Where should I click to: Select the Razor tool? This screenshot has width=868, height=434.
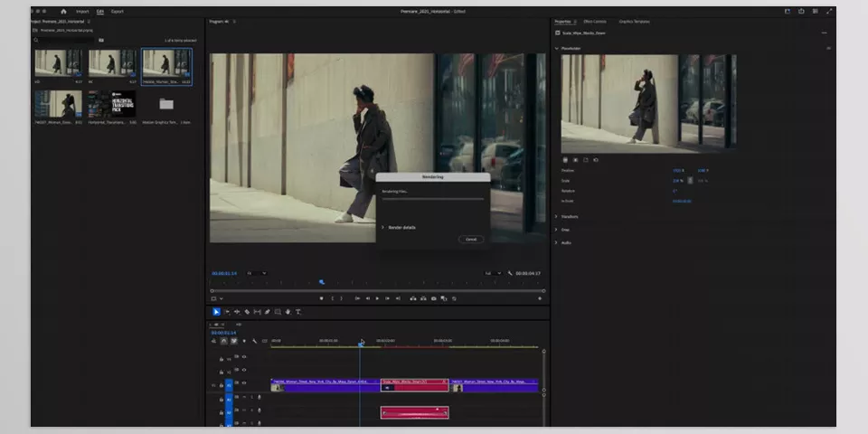(x=247, y=312)
